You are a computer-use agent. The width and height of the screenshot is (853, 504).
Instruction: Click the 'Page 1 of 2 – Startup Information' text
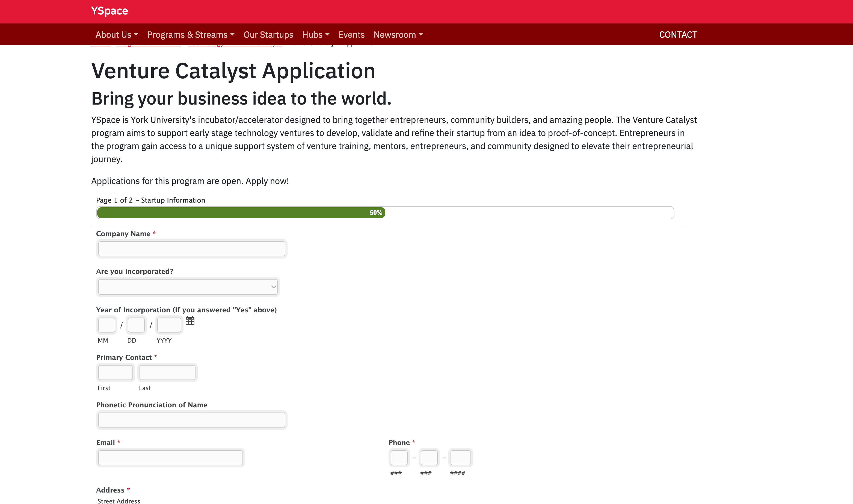[x=150, y=200]
